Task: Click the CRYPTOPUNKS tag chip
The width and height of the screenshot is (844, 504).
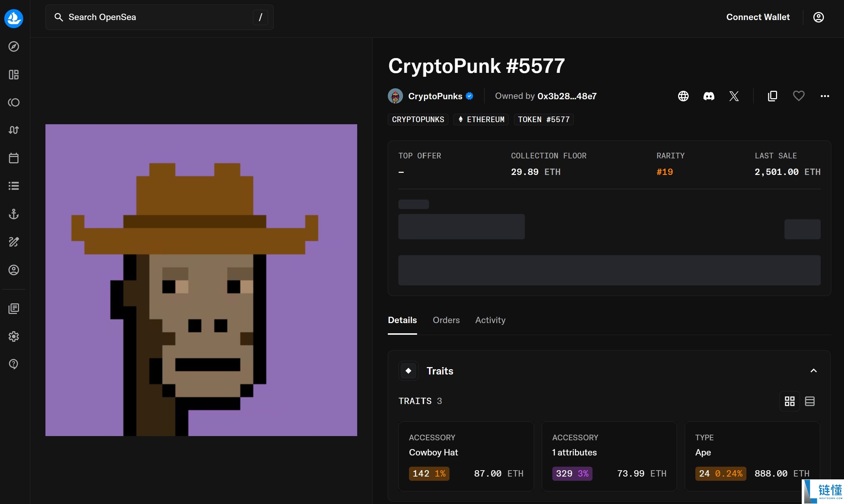Action: click(x=418, y=120)
